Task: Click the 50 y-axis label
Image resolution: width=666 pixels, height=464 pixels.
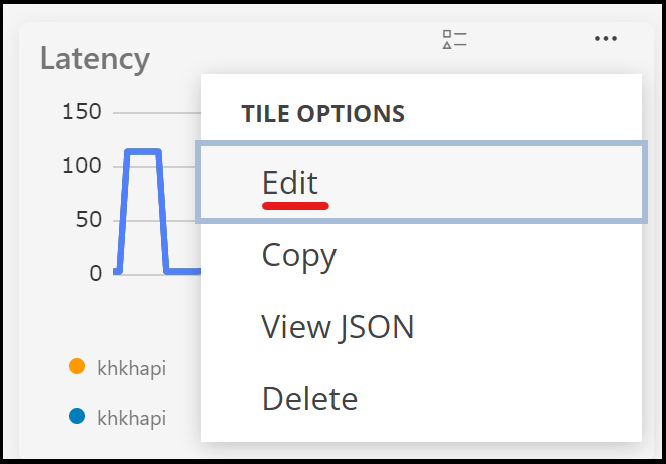Action: [x=88, y=219]
